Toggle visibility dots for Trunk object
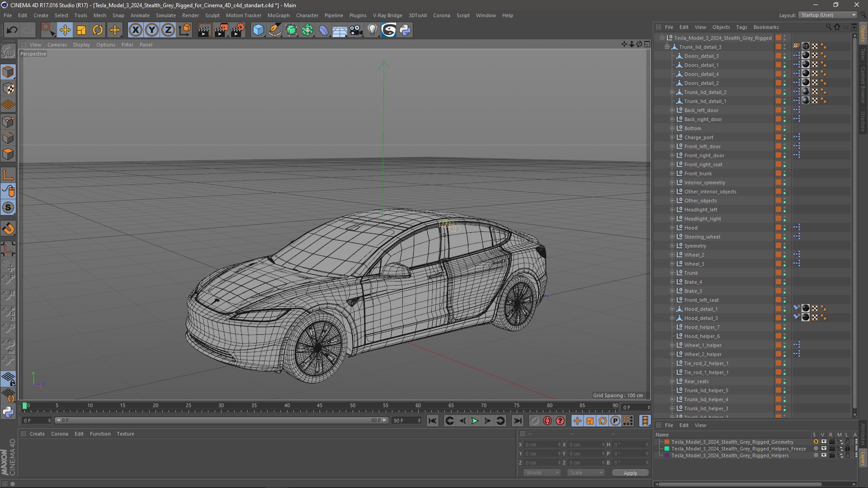The height and width of the screenshot is (488, 868). click(785, 273)
